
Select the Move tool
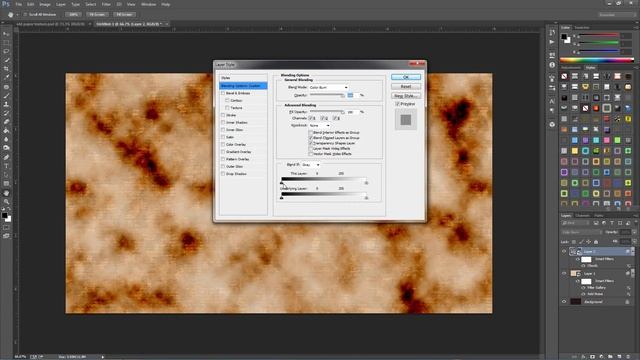coord(6,34)
